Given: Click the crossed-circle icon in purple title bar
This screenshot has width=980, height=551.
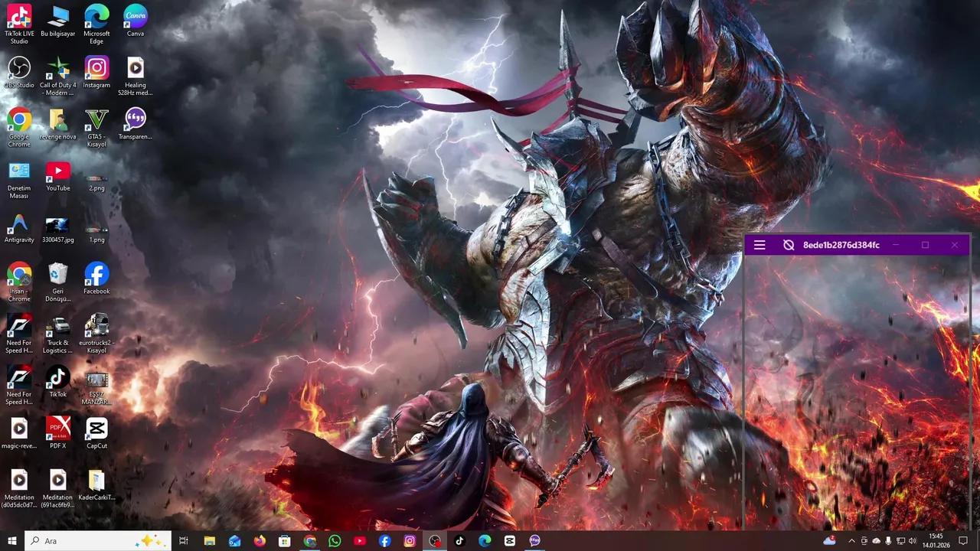Looking at the screenshot, I should [789, 245].
